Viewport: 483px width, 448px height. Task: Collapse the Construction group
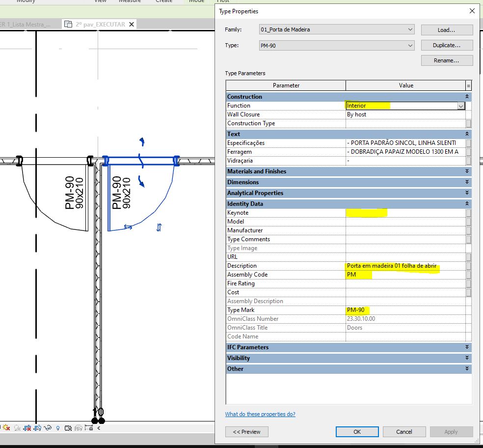pyautogui.click(x=467, y=96)
